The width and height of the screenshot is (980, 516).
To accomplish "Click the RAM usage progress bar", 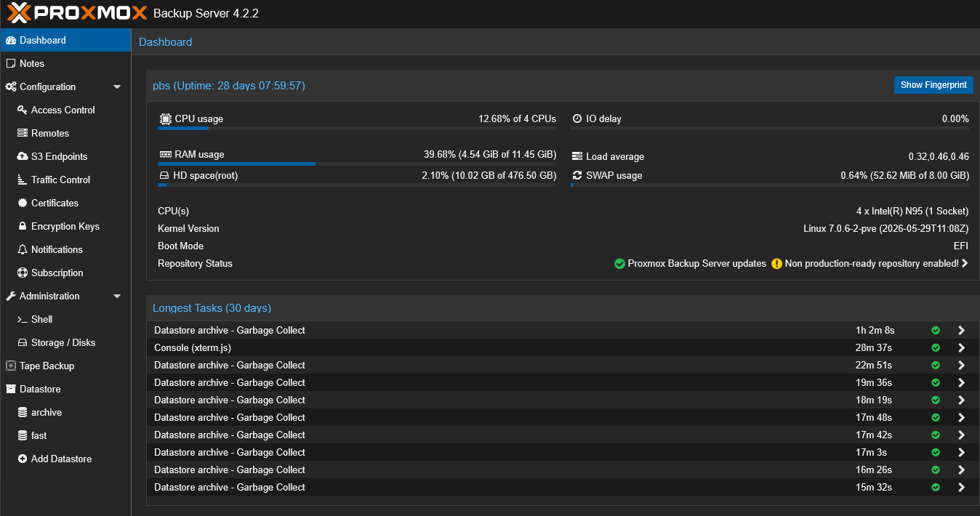I will coord(357,164).
